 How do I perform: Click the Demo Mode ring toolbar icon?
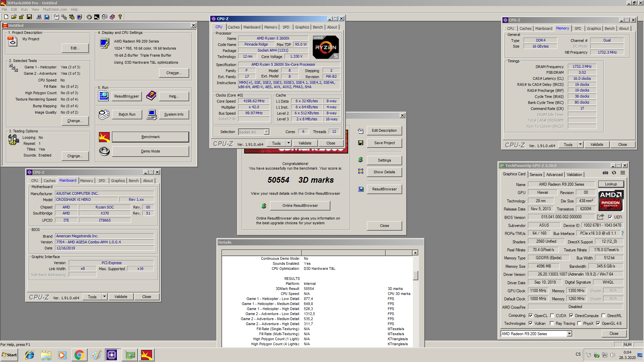click(x=89, y=17)
